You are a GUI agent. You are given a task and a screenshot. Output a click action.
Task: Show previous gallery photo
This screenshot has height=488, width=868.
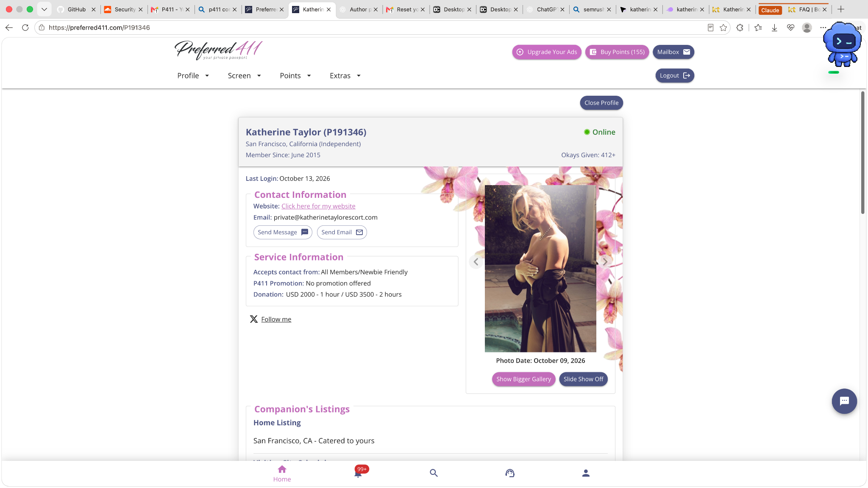click(476, 262)
